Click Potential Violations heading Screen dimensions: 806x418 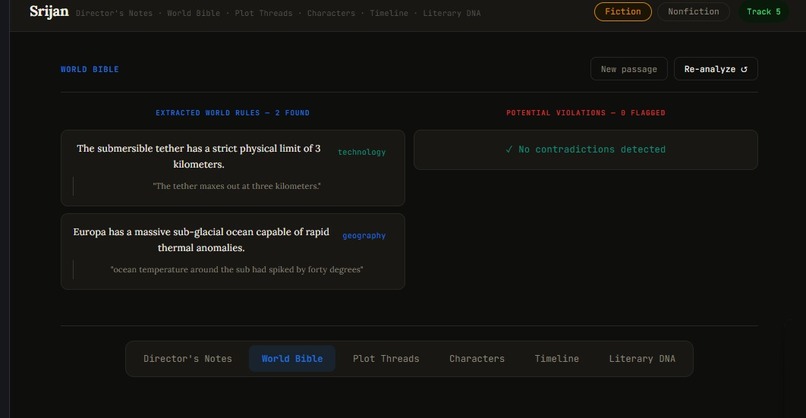pos(585,113)
